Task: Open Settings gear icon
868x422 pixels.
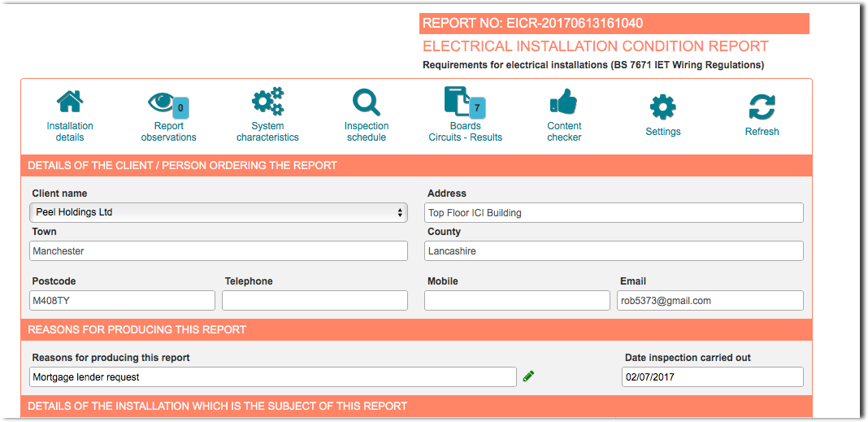Action: pos(662,107)
